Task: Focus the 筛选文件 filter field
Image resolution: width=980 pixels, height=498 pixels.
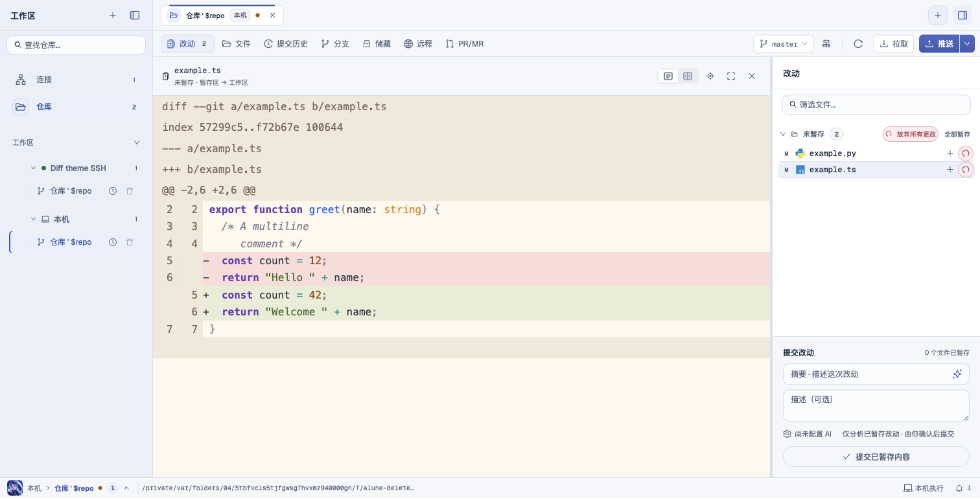Action: pyautogui.click(x=876, y=104)
